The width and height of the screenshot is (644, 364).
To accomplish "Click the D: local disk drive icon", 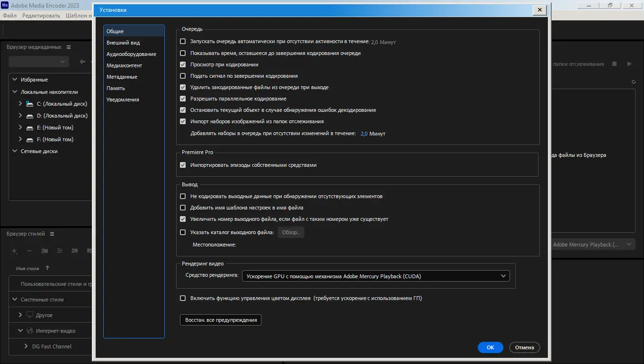I will [29, 116].
